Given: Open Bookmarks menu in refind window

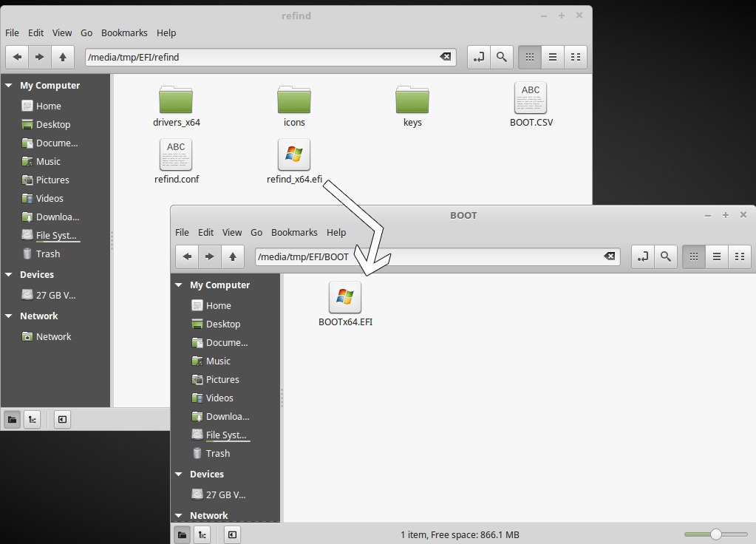Looking at the screenshot, I should (x=124, y=33).
